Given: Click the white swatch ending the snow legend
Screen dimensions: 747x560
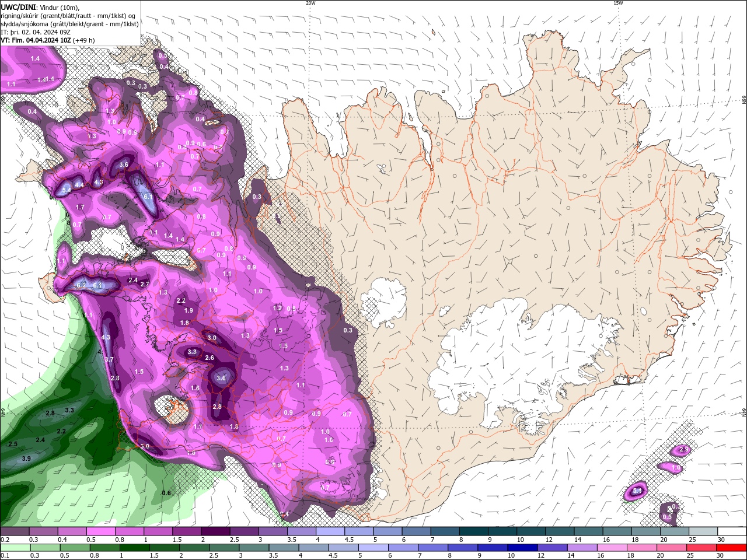Looking at the screenshot, I should click(731, 532).
